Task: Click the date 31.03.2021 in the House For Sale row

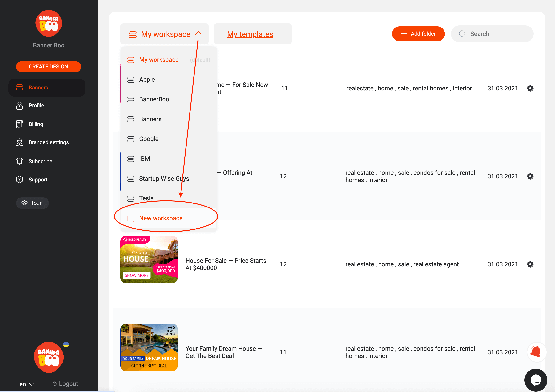Action: tap(503, 264)
